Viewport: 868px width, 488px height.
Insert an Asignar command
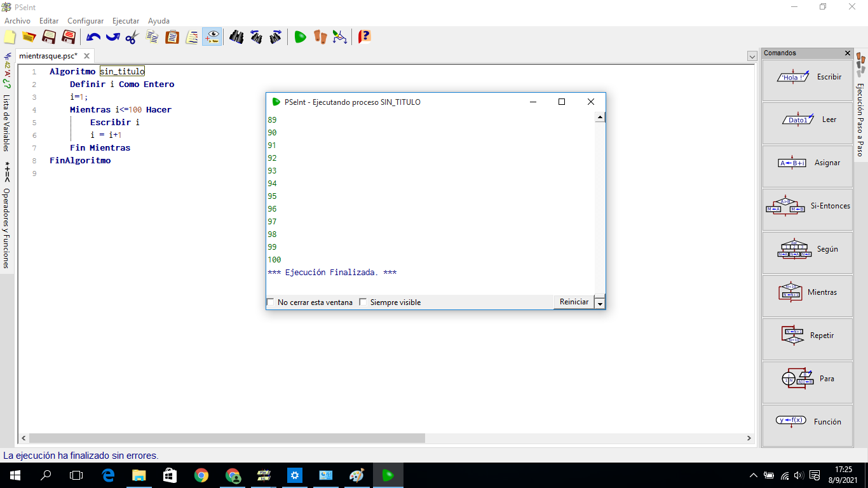click(x=808, y=166)
